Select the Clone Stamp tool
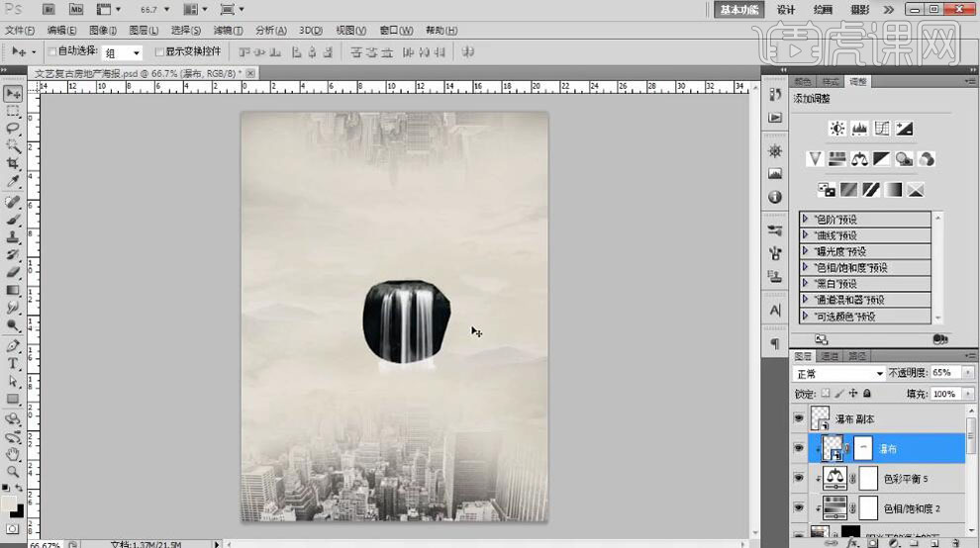This screenshot has height=548, width=980. pos(13,237)
